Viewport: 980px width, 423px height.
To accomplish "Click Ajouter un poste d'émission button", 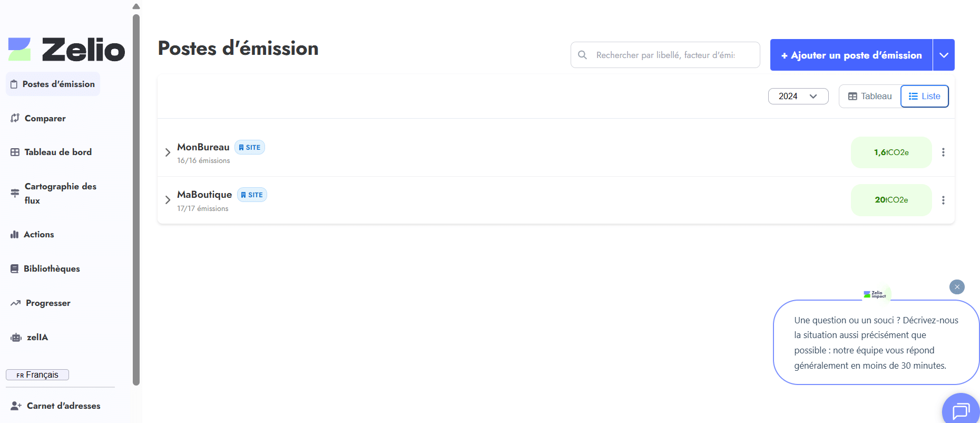I will (851, 55).
